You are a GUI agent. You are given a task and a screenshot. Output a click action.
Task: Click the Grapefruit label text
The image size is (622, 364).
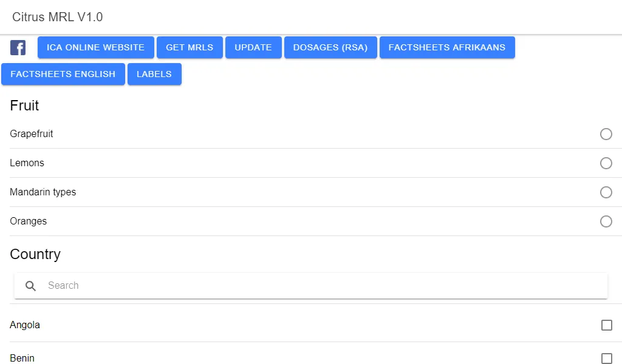[32, 134]
